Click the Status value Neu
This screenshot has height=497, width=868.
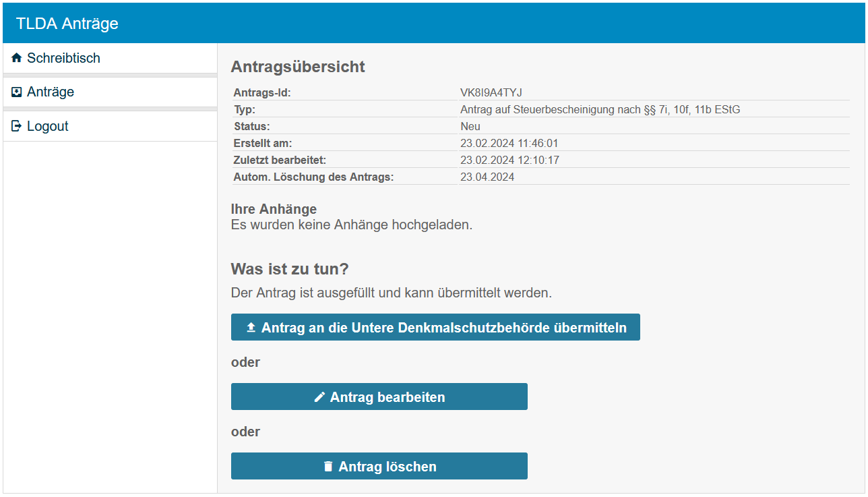click(x=470, y=126)
